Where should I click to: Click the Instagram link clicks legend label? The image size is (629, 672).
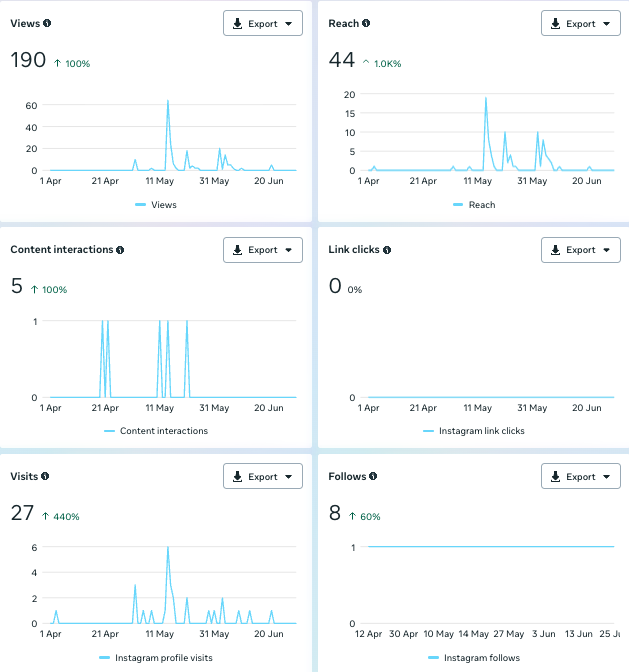pyautogui.click(x=481, y=431)
